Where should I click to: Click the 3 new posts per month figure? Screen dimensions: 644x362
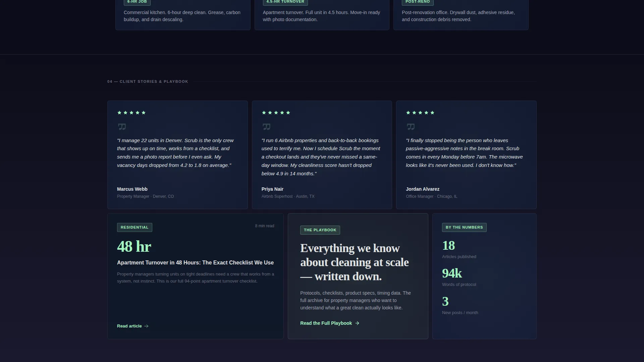(x=445, y=301)
